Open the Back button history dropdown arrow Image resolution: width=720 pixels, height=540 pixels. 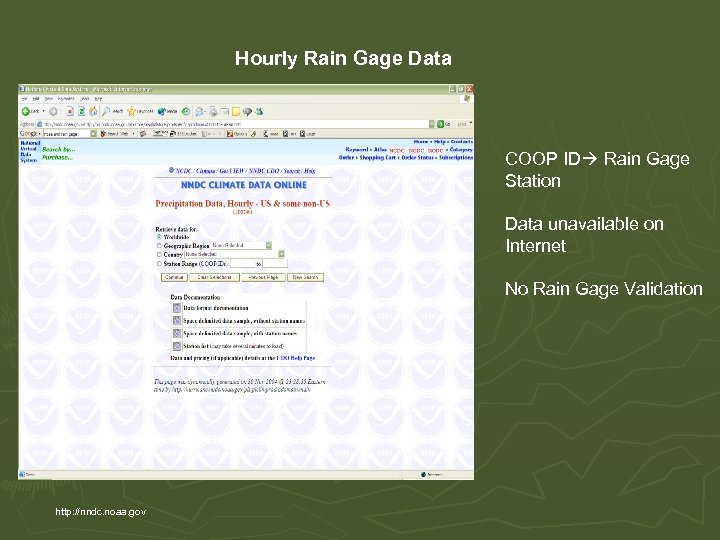44,111
